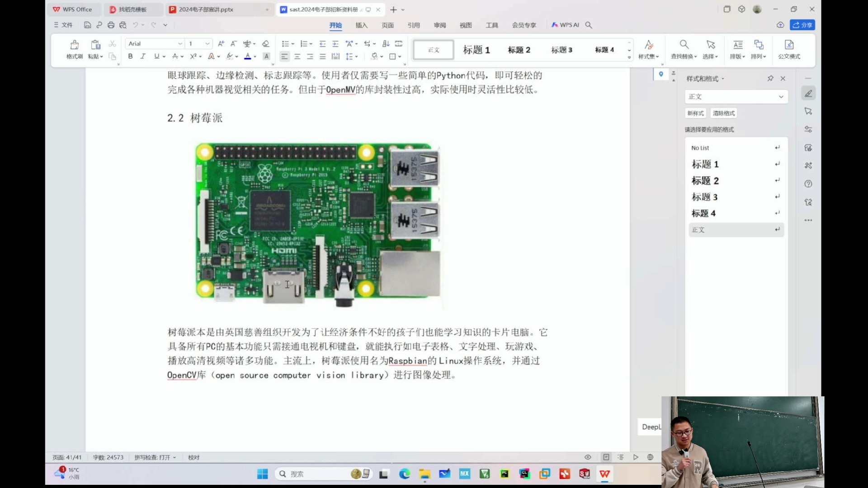The height and width of the screenshot is (488, 868).
Task: Increase paragraph indent
Action: pyautogui.click(x=335, y=44)
